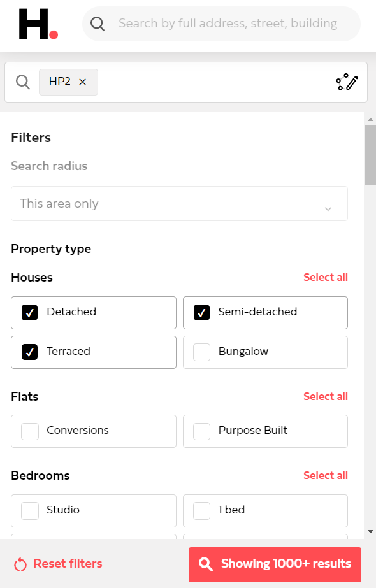Uncheck the Semi-detached checkbox

tap(201, 312)
